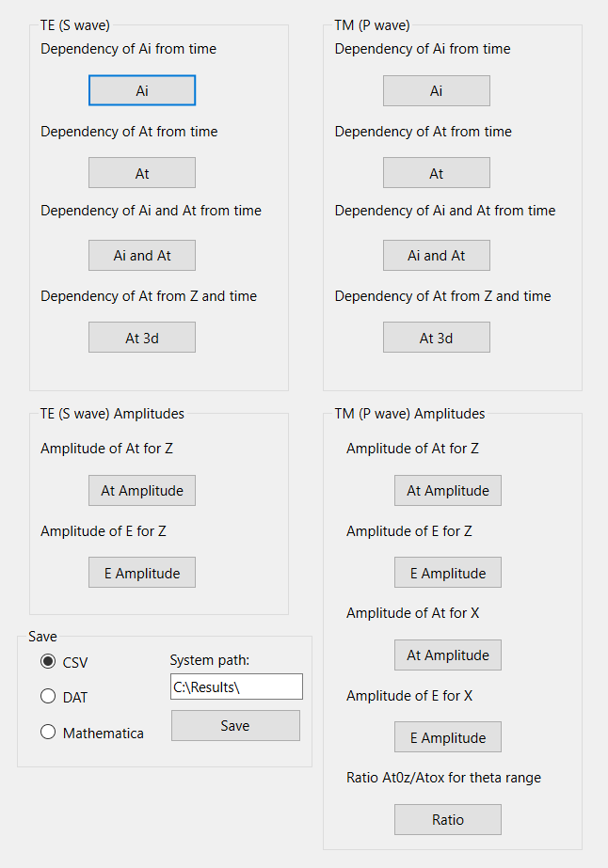The image size is (608, 868).
Task: Click the Ai button under TM (P wave)
Action: click(x=436, y=90)
